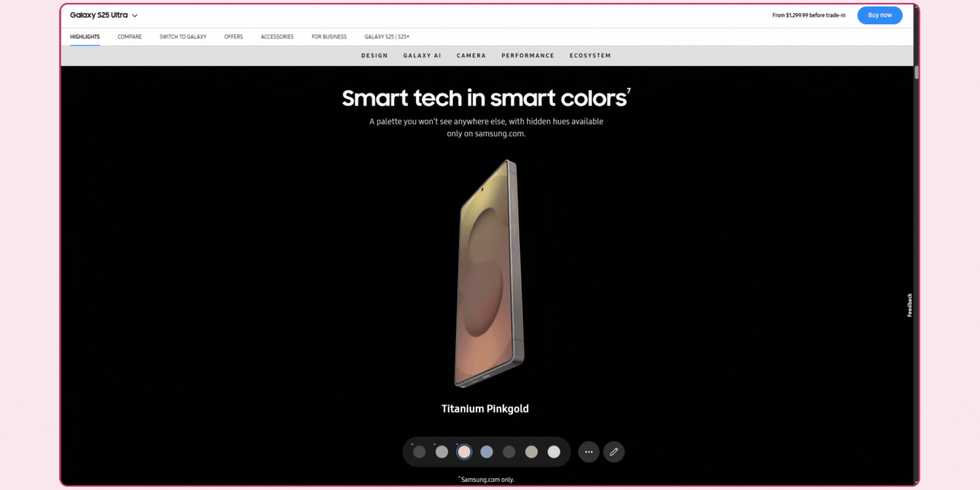The height and width of the screenshot is (490, 980).
Task: Select the beige gray swatch beside white
Action: pos(531,452)
